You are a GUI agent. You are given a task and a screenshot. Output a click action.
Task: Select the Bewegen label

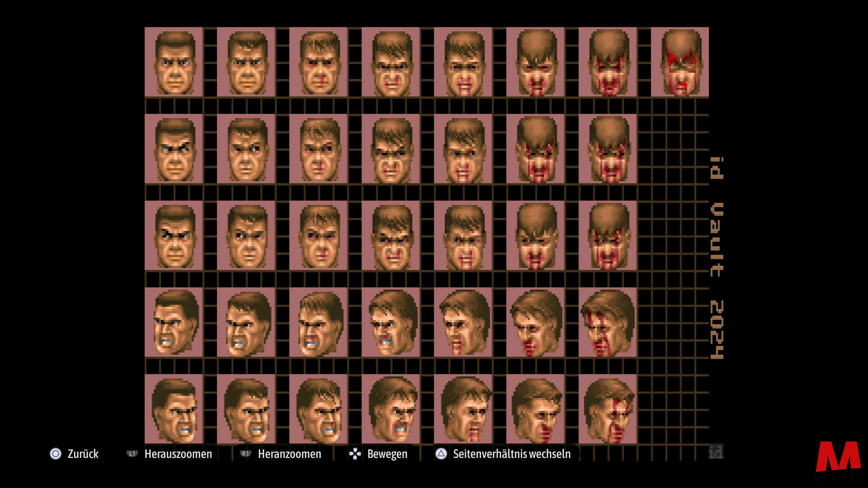pos(387,454)
